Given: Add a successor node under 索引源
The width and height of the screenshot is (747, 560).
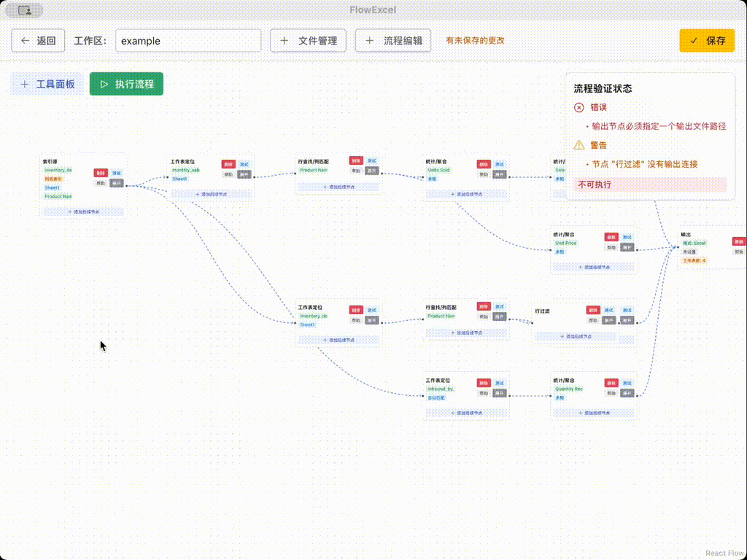Looking at the screenshot, I should pyautogui.click(x=83, y=211).
